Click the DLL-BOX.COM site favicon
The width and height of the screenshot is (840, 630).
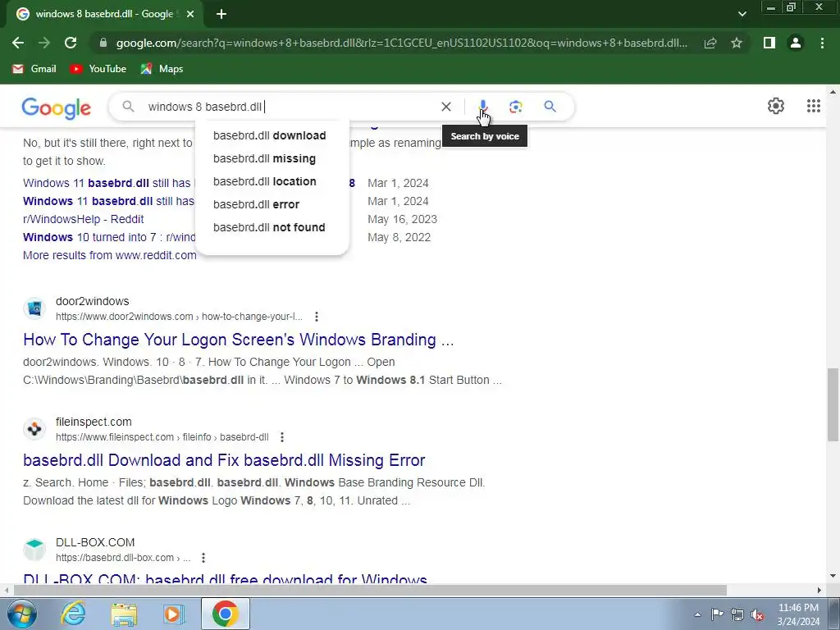(34, 550)
